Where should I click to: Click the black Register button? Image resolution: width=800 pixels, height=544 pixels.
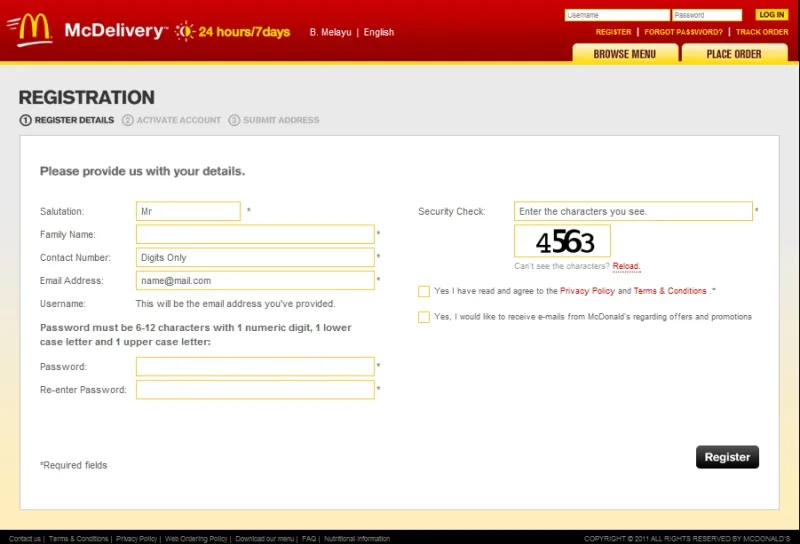[727, 457]
